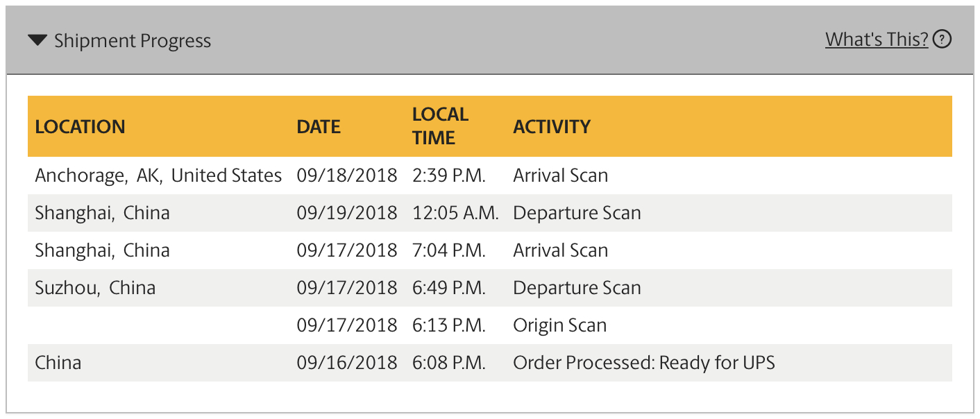The image size is (980, 419).
Task: Select the ACTIVITY column header
Action: click(x=552, y=127)
